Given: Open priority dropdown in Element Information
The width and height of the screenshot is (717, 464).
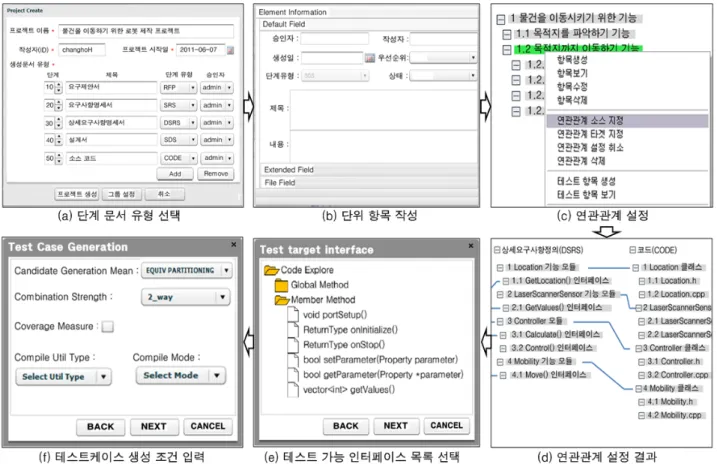Looking at the screenshot, I should (443, 58).
